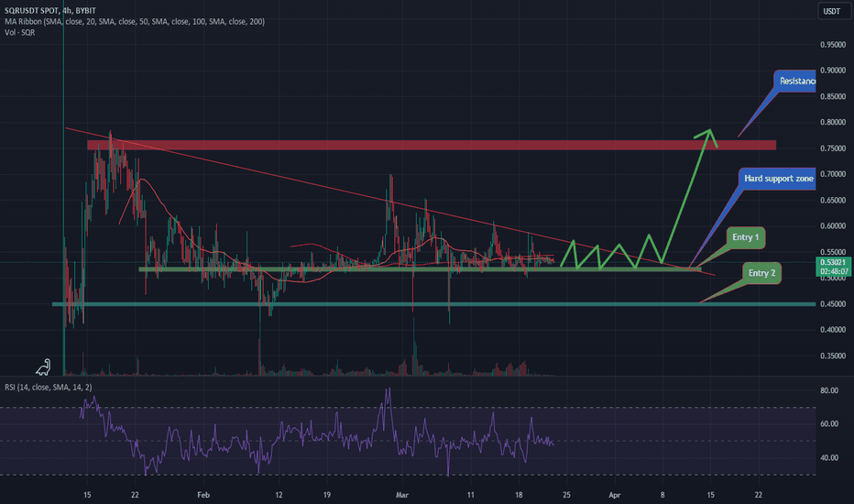Click the RSI 80.00 scale label
The image size is (854, 504).
(829, 390)
